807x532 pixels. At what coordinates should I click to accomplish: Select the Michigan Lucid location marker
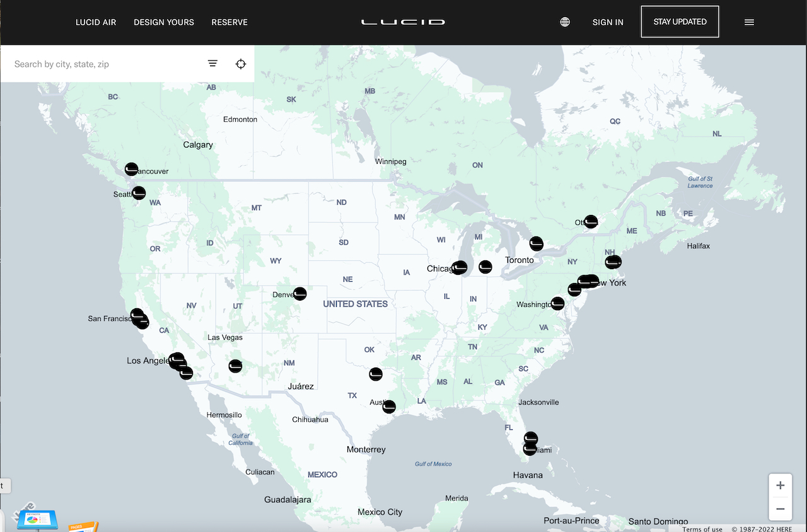(x=485, y=267)
